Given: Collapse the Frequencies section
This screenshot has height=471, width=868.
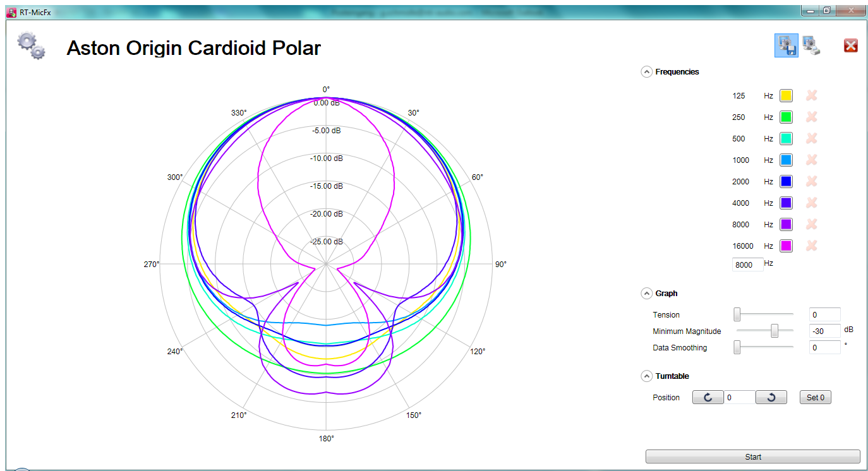Looking at the screenshot, I should (x=646, y=72).
